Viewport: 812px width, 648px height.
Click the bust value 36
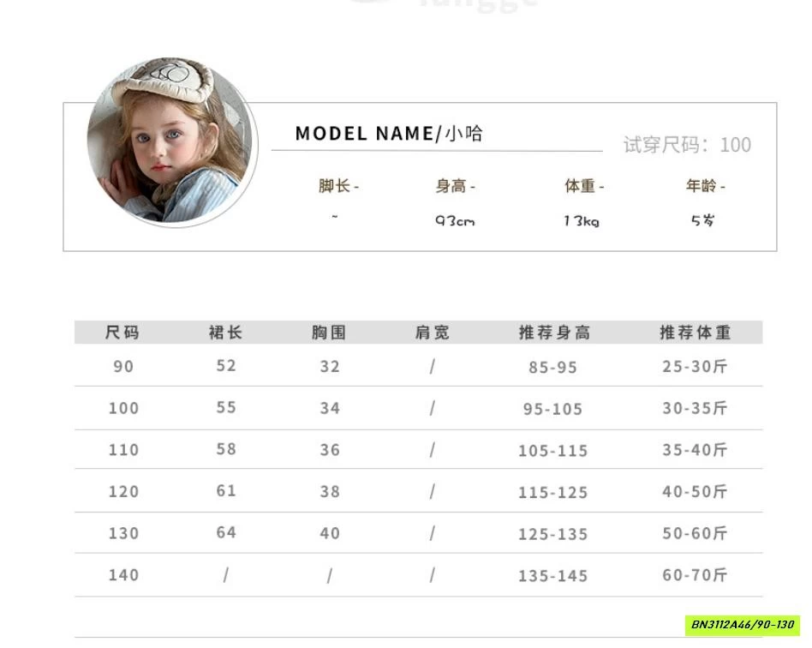pyautogui.click(x=330, y=450)
